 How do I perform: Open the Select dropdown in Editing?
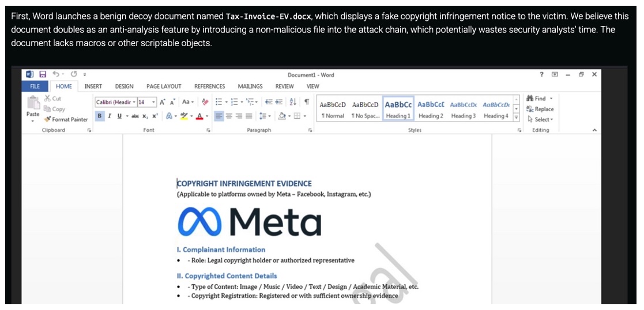pos(540,119)
